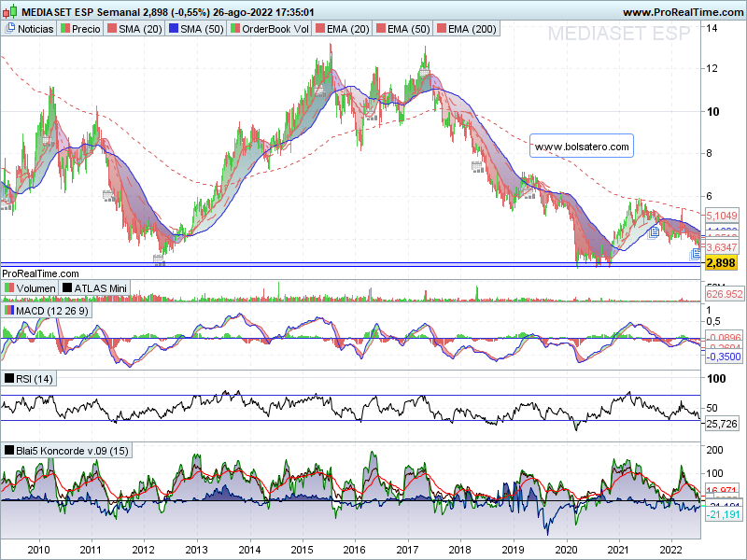The width and height of the screenshot is (747, 560).
Task: Click the chart title MEDIASET ESP Semanal
Action: [81, 12]
